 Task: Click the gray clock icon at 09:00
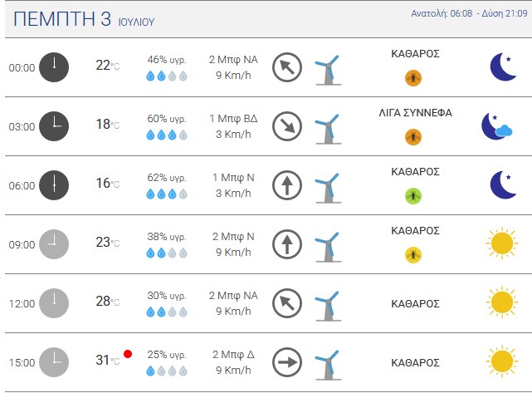(x=54, y=244)
